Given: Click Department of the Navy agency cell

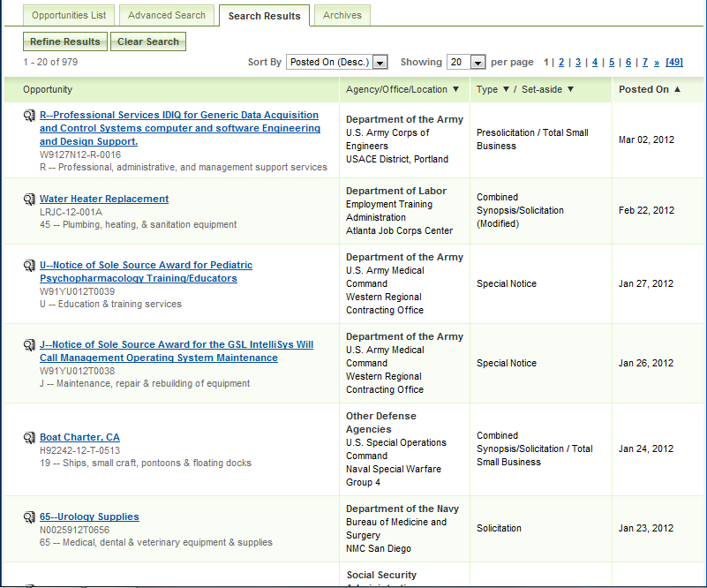Looking at the screenshot, I should coord(404,528).
